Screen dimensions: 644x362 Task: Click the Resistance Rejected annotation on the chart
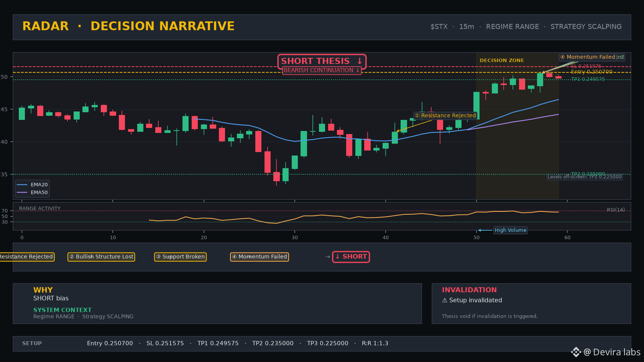pos(445,115)
